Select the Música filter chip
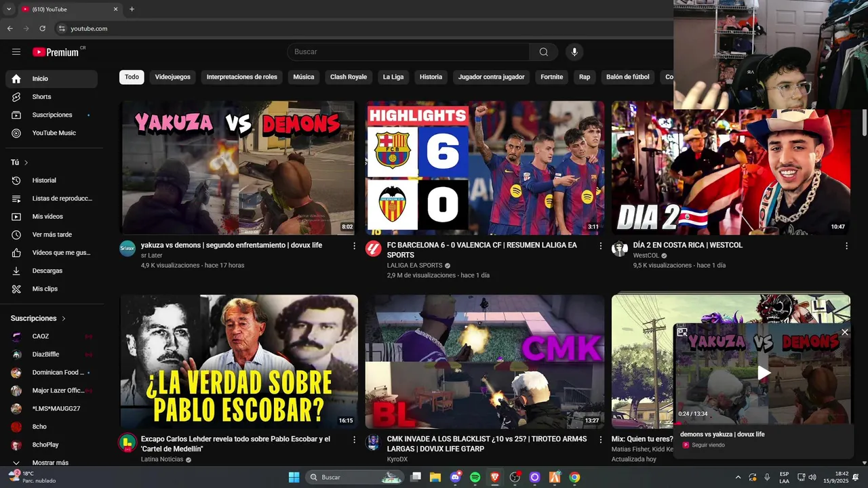The width and height of the screenshot is (868, 488). [x=304, y=77]
